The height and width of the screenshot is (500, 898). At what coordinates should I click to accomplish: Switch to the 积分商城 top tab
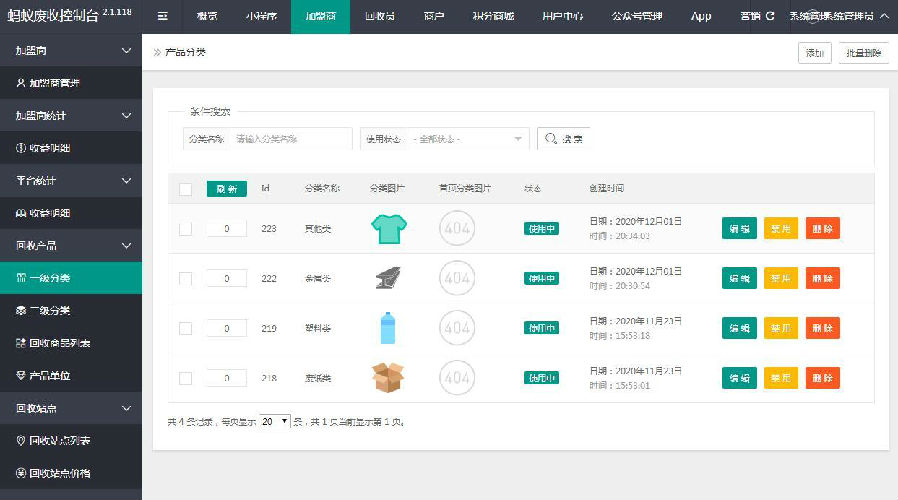coord(493,16)
